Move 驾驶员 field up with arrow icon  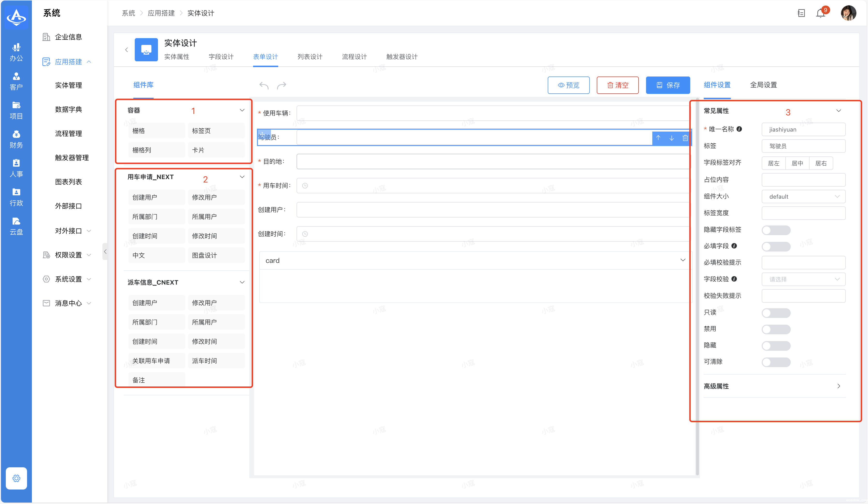click(x=658, y=138)
